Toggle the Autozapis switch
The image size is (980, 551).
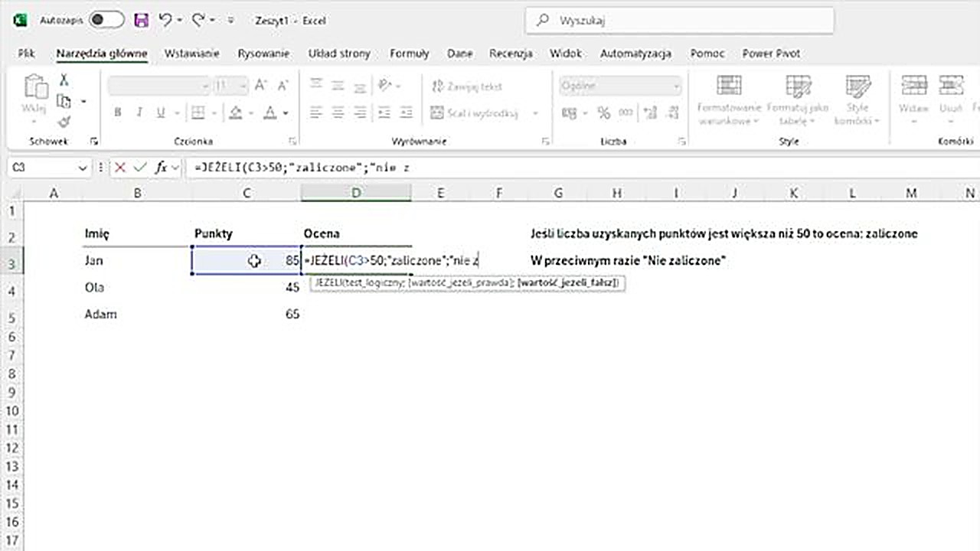tap(106, 21)
